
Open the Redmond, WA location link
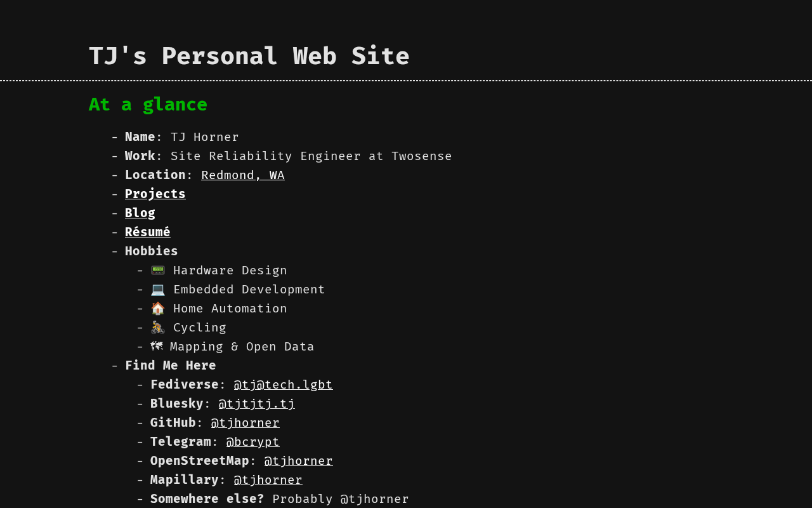click(x=242, y=175)
